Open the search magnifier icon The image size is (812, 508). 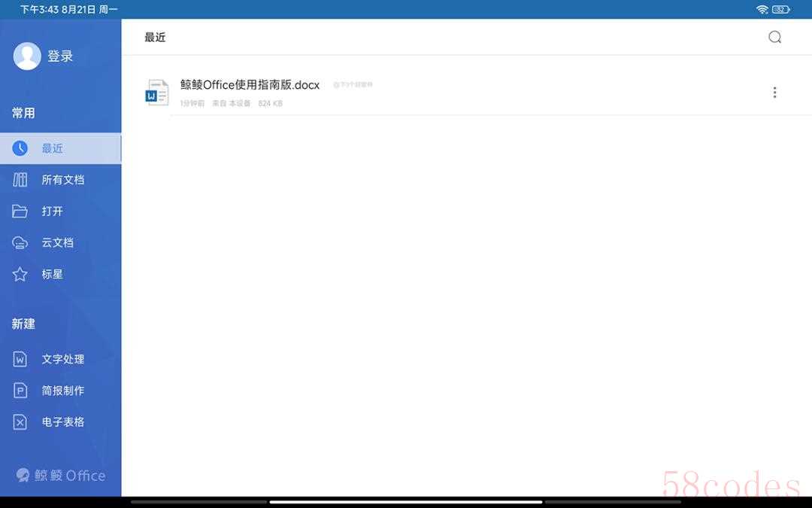[774, 37]
